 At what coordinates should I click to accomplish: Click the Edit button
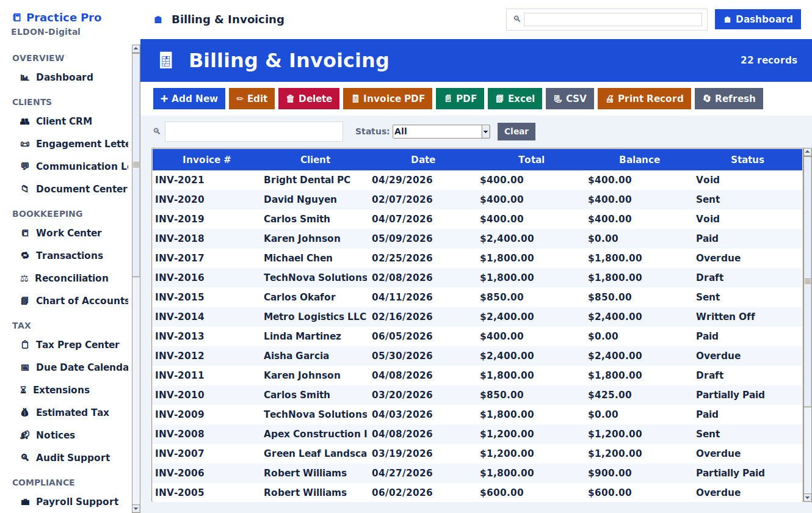(x=252, y=99)
